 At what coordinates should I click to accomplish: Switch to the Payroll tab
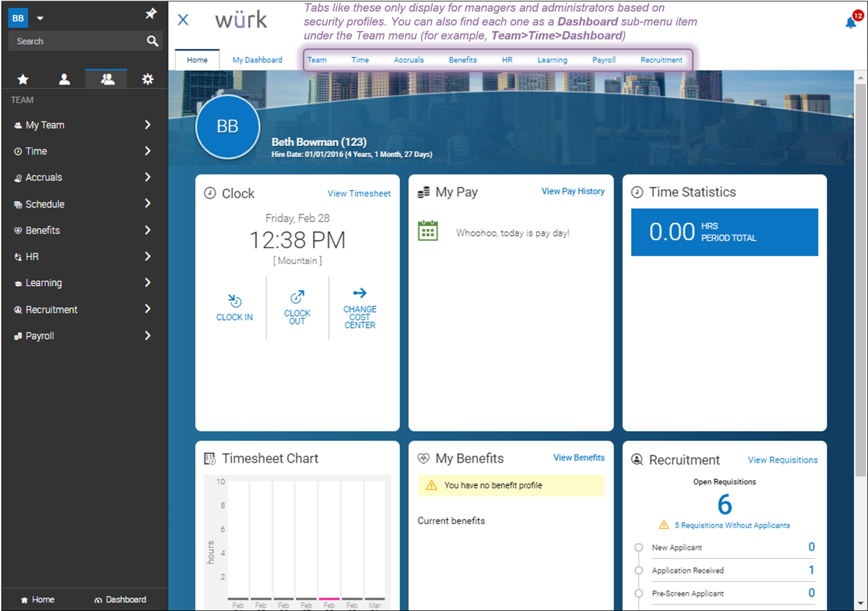[x=604, y=60]
